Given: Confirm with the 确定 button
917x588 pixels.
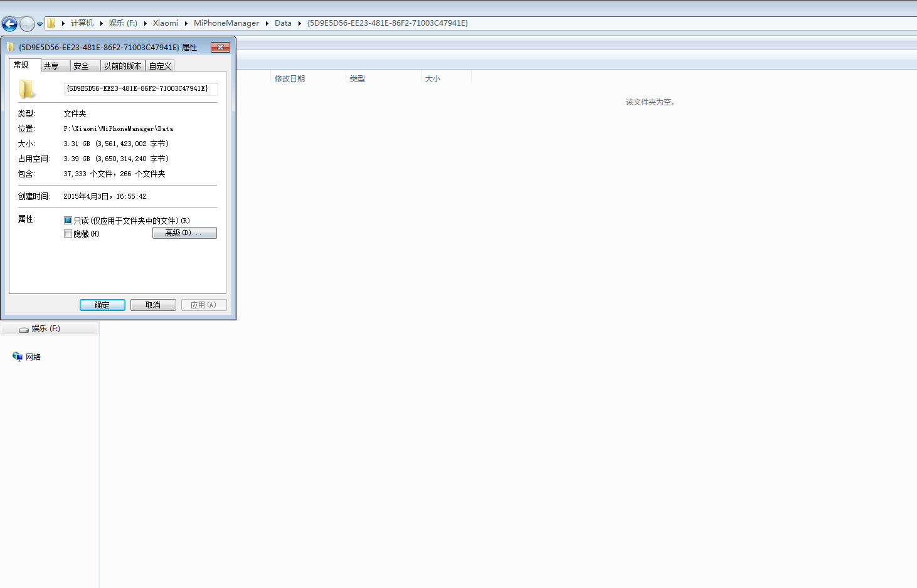Looking at the screenshot, I should coord(102,305).
